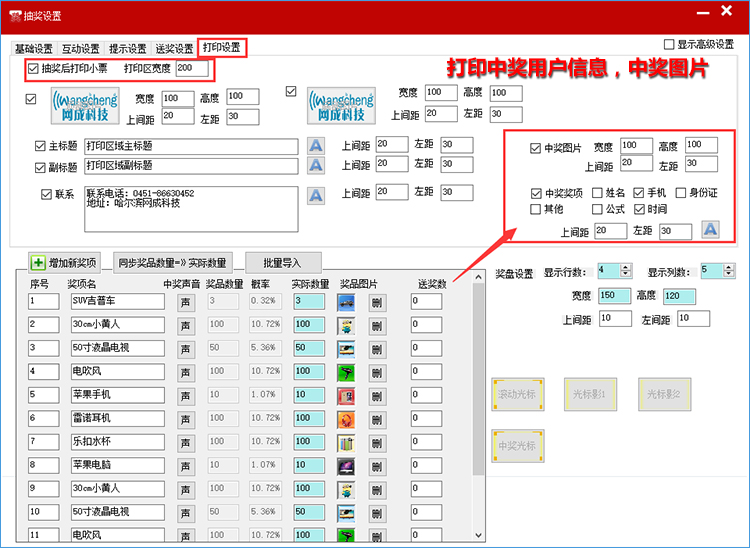Open the 送奖设置 tab
750x548 pixels.
[x=174, y=48]
